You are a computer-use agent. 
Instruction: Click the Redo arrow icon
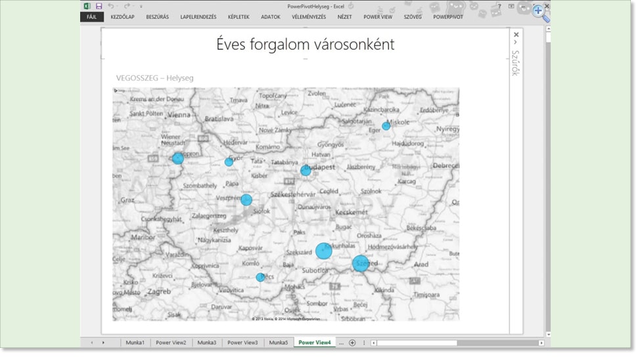tap(127, 6)
